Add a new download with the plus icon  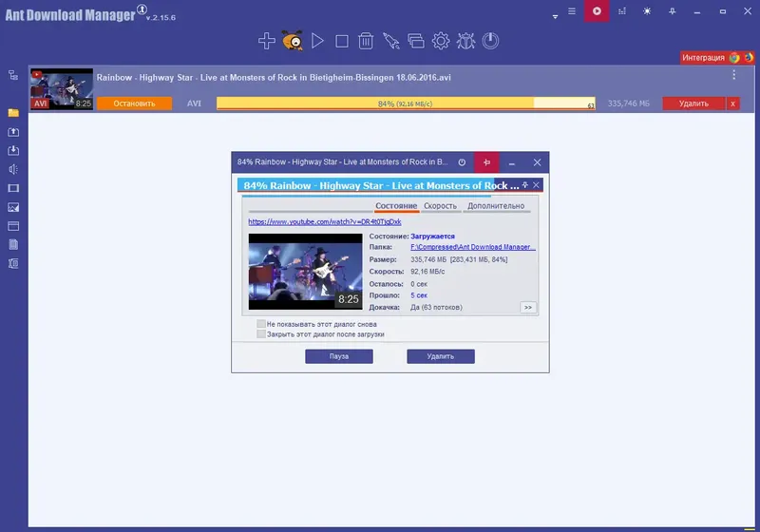(x=267, y=41)
